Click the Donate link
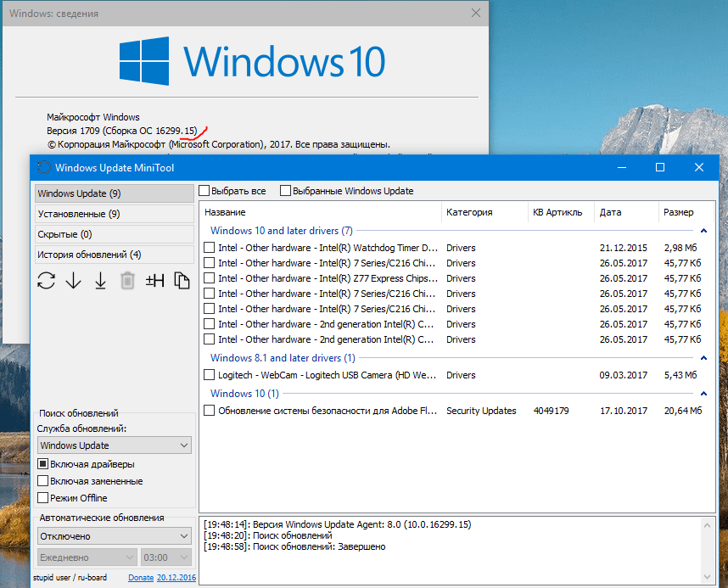 [x=141, y=578]
